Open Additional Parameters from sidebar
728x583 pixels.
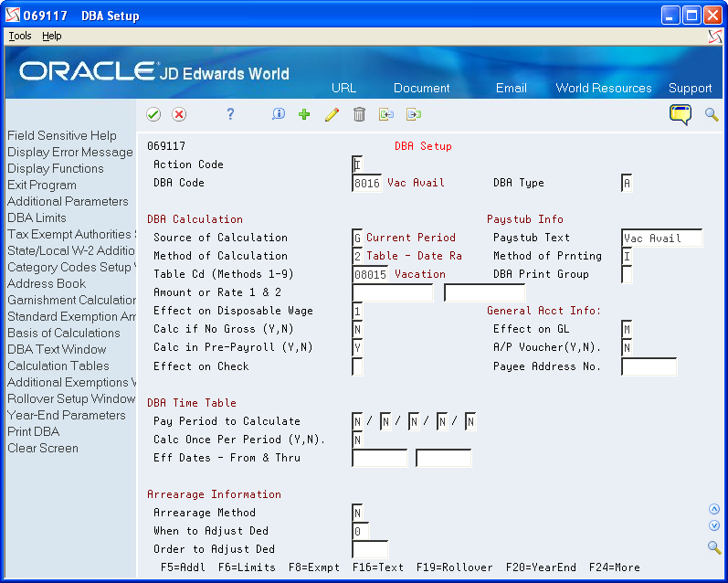(68, 201)
